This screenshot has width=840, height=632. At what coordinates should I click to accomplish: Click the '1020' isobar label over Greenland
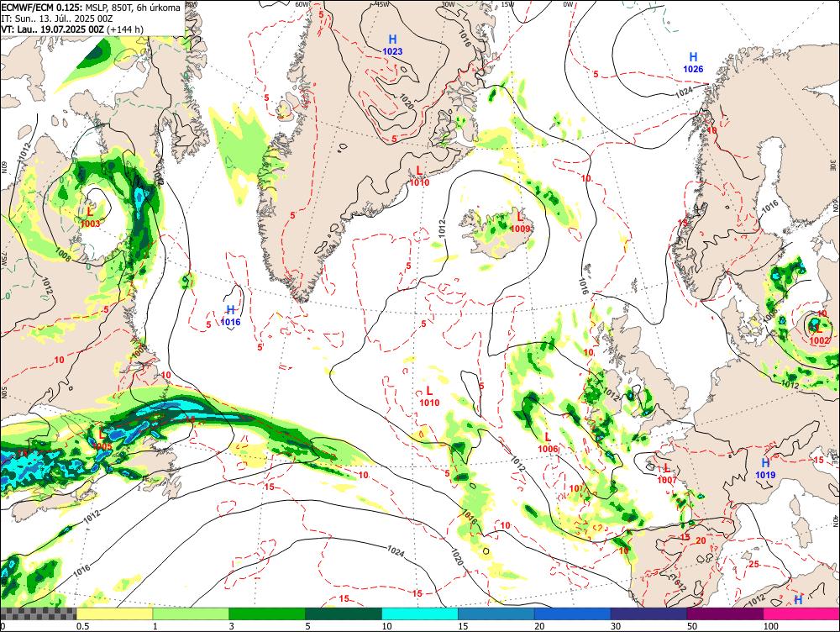[407, 102]
